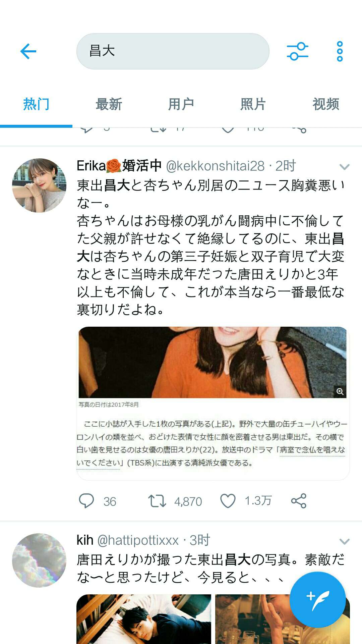Compose a new tweet with floating button

(x=317, y=600)
